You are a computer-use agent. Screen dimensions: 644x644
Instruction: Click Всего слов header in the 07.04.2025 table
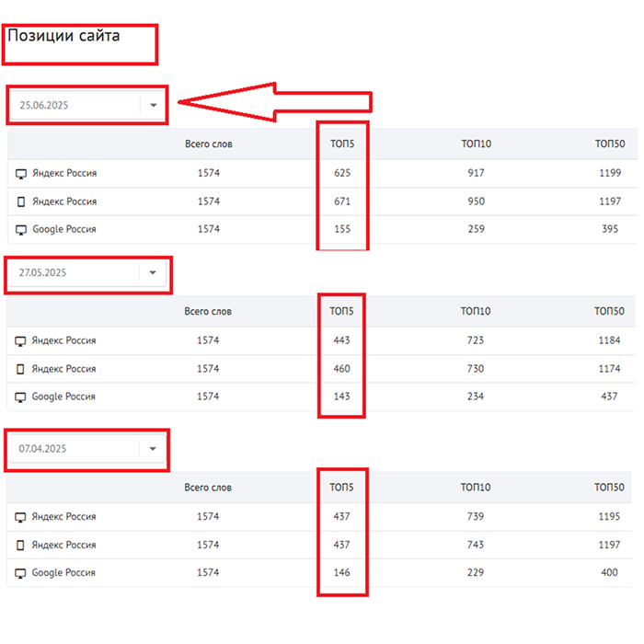208,488
